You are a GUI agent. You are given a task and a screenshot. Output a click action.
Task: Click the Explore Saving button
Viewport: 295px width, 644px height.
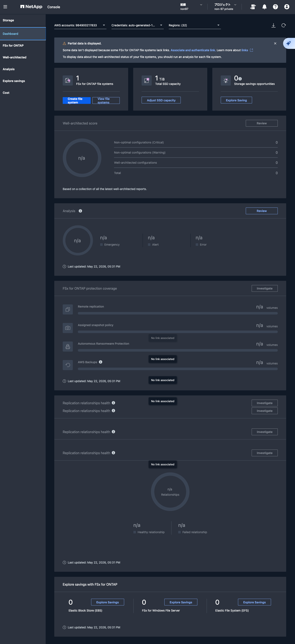point(236,100)
